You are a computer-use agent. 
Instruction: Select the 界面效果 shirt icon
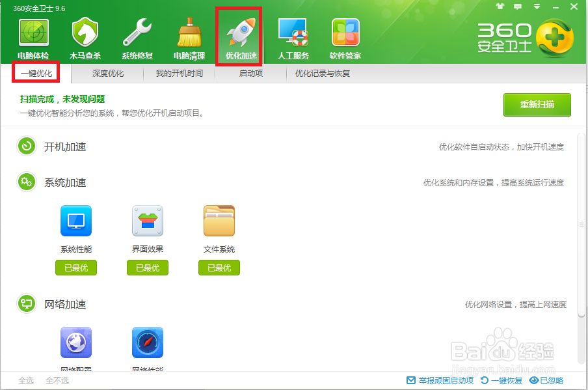pyautogui.click(x=148, y=221)
